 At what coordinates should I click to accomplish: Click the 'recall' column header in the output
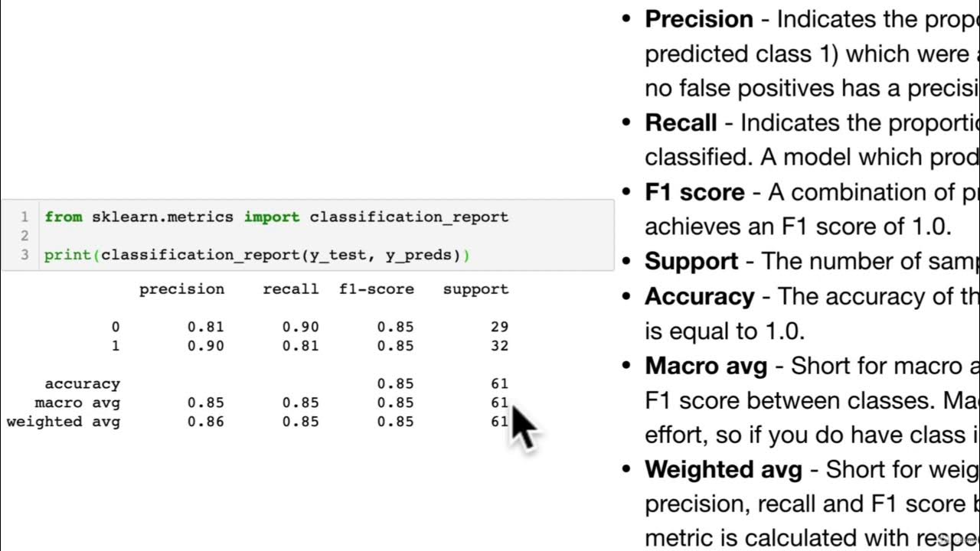290,289
